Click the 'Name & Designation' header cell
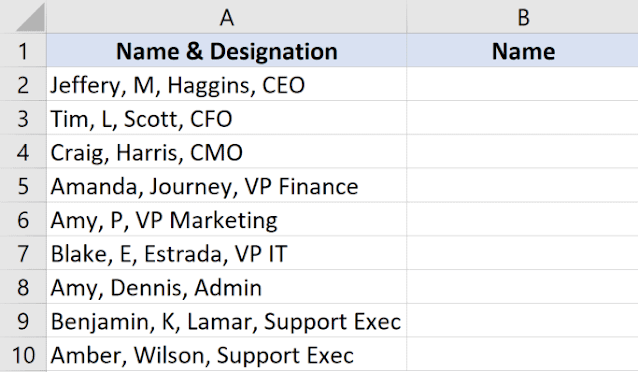This screenshot has height=372, width=638. click(x=227, y=50)
